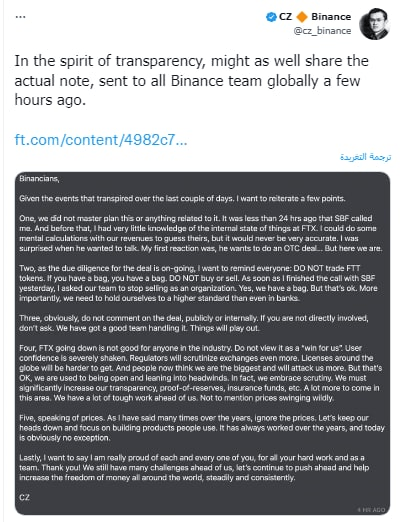Screen dimensions: 400x522
Task: Select the paragraph starting "Two, as the due diligence"
Action: click(x=198, y=283)
